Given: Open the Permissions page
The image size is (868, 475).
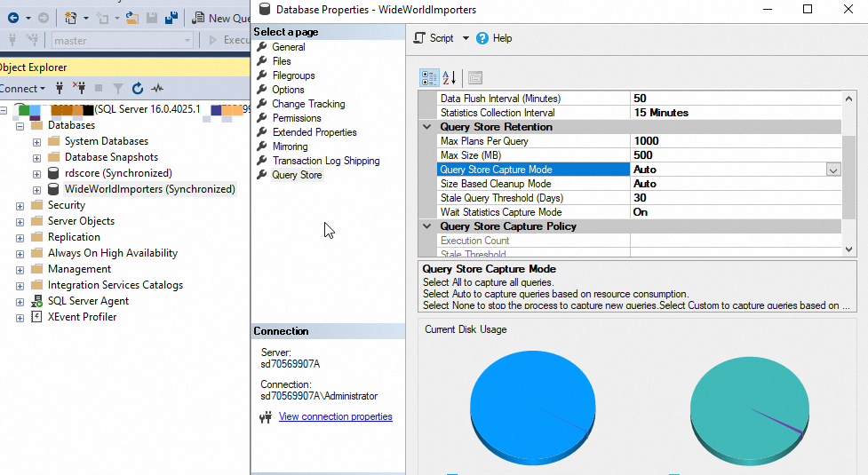Looking at the screenshot, I should coord(297,118).
